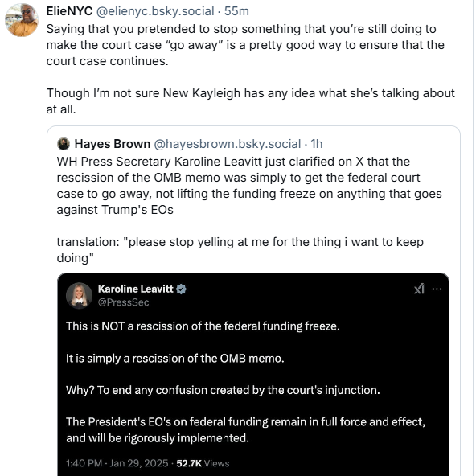Click the blue verified badge
This screenshot has height=476, width=476.
click(181, 289)
